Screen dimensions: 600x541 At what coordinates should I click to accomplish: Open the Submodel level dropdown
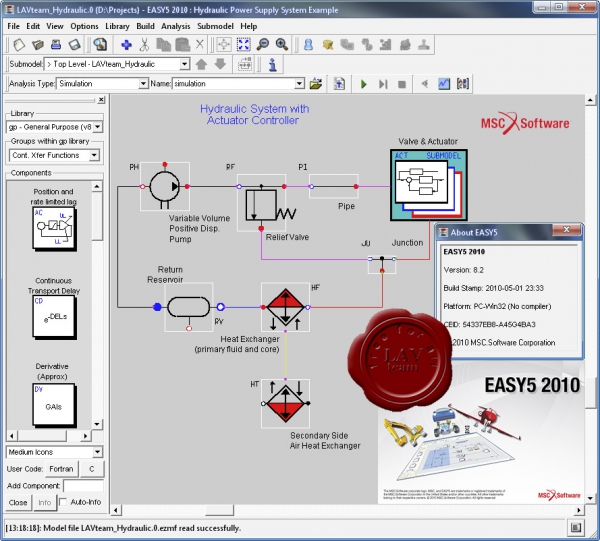[184, 64]
